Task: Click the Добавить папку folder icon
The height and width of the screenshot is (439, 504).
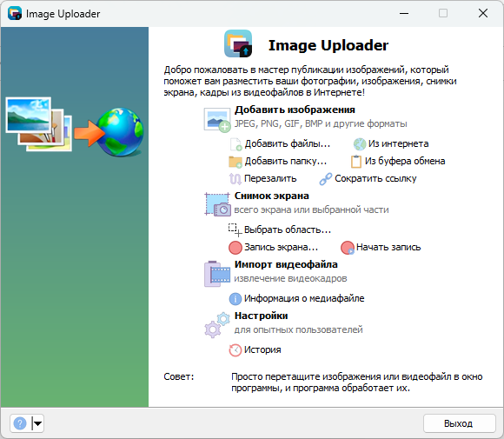Action: coord(235,162)
